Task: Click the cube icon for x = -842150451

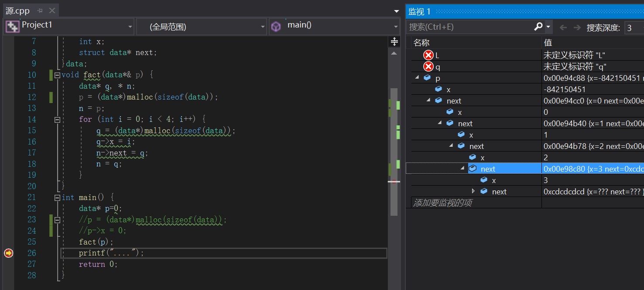Action: (x=438, y=89)
